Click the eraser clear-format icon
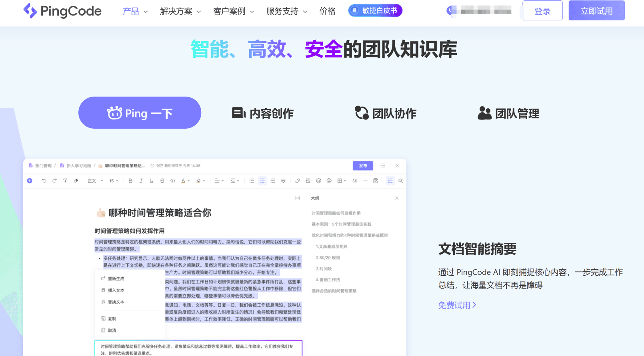Image resolution: width=644 pixels, height=356 pixels. (76, 181)
